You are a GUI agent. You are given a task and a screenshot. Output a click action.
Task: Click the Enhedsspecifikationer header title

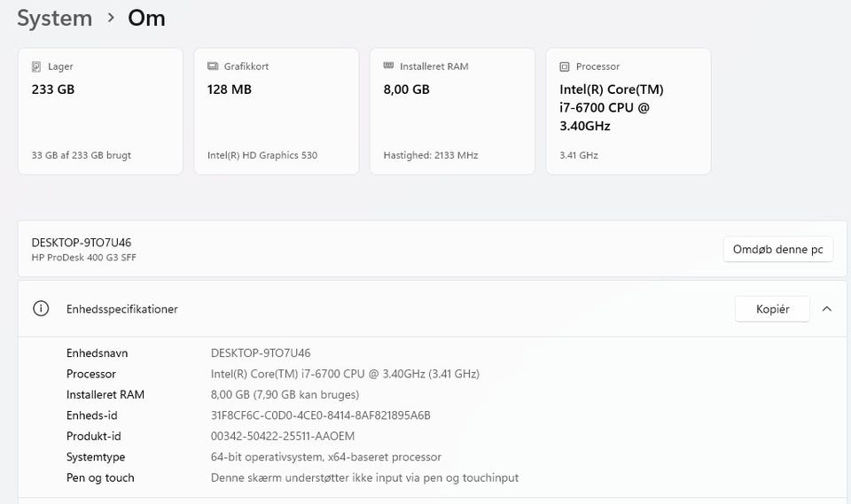(122, 309)
